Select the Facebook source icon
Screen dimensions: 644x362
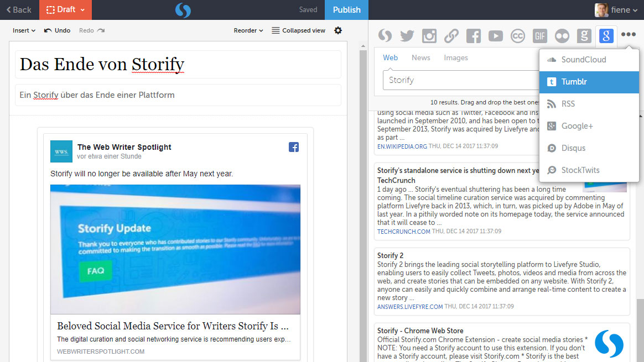point(474,36)
